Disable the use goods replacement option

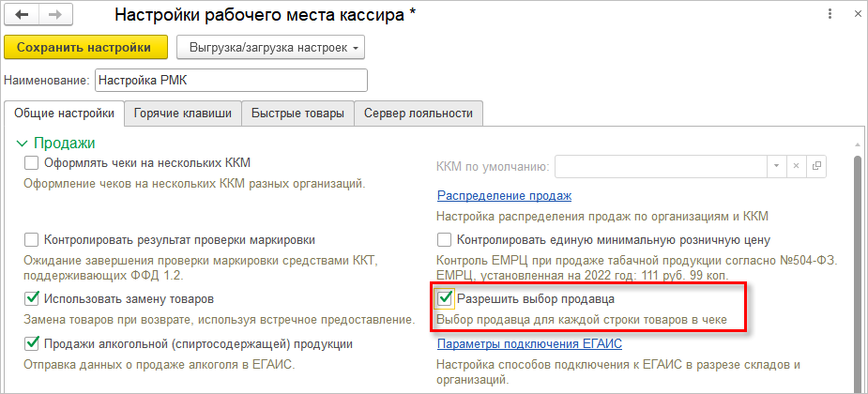32,299
